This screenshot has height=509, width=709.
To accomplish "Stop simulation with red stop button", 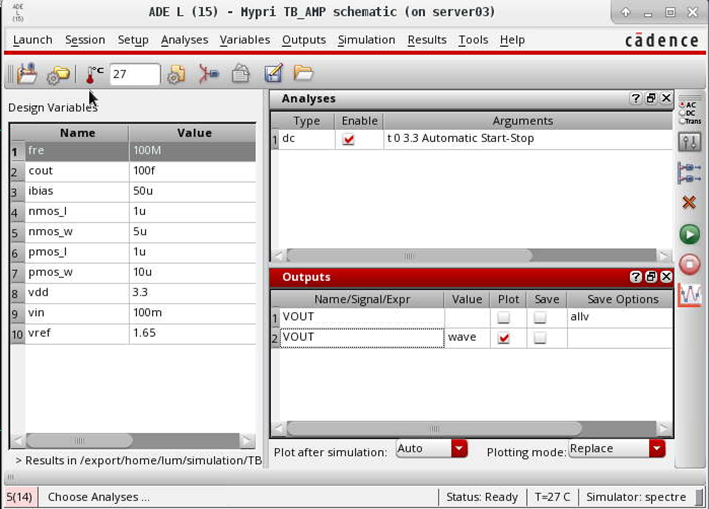I will click(690, 264).
